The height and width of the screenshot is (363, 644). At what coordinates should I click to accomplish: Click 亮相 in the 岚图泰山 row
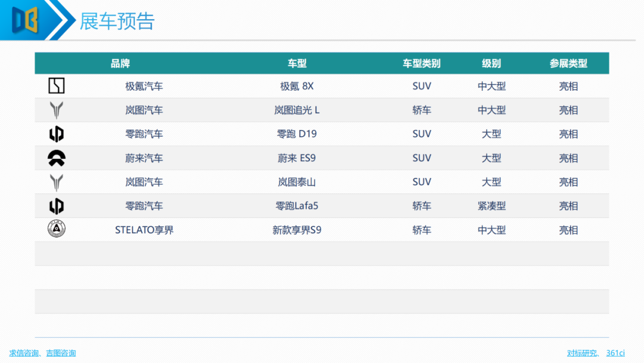pyautogui.click(x=569, y=182)
